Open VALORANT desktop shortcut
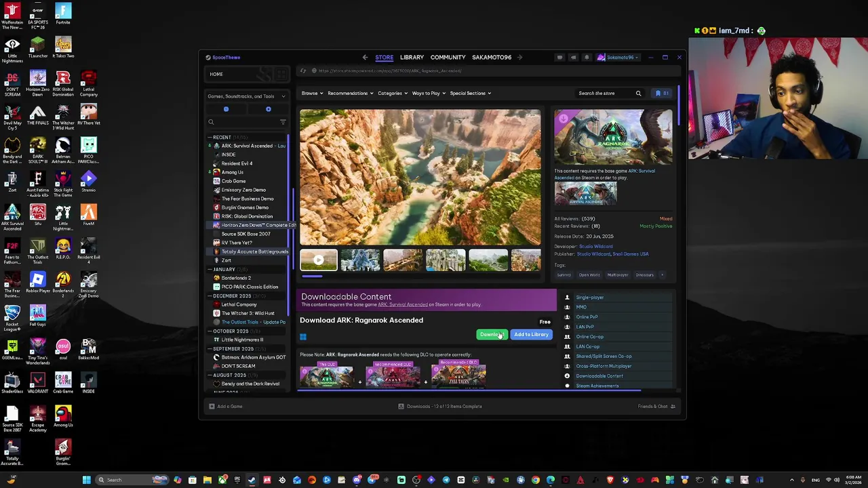Screen dimensions: 868x488 (37, 382)
